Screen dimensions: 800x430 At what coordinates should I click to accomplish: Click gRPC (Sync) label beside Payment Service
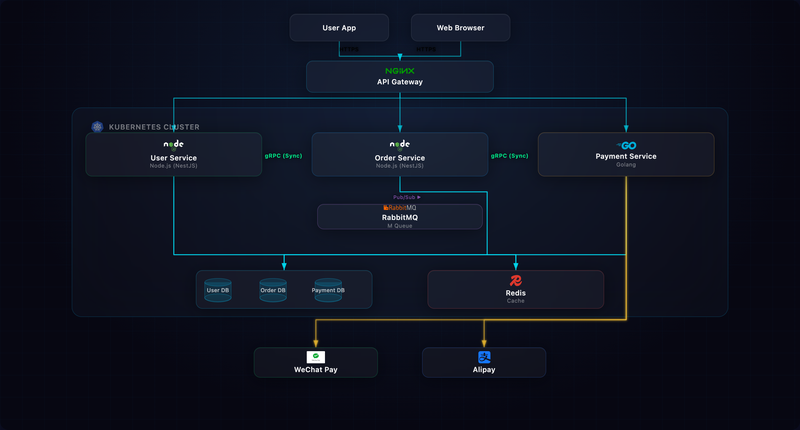(x=510, y=156)
